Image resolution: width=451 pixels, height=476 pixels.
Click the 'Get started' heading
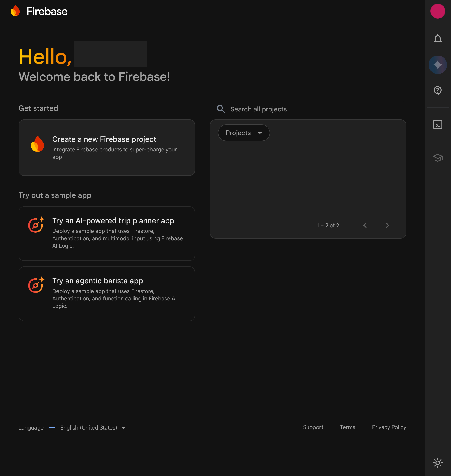[38, 108]
